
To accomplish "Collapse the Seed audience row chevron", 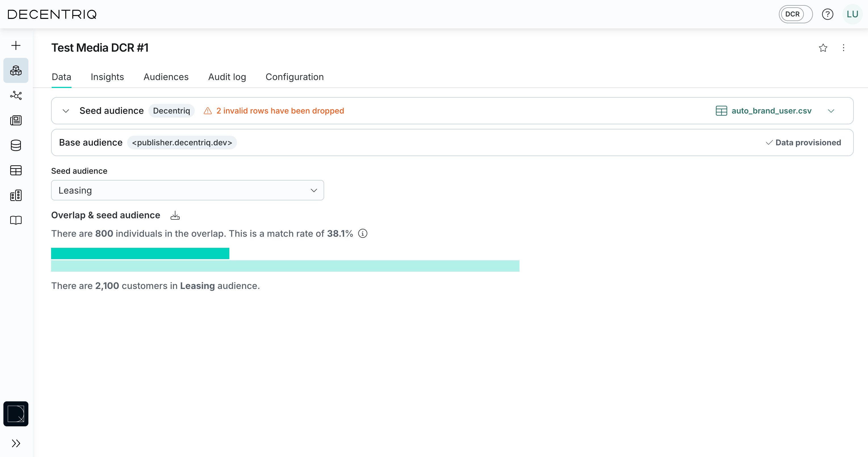I will (66, 111).
